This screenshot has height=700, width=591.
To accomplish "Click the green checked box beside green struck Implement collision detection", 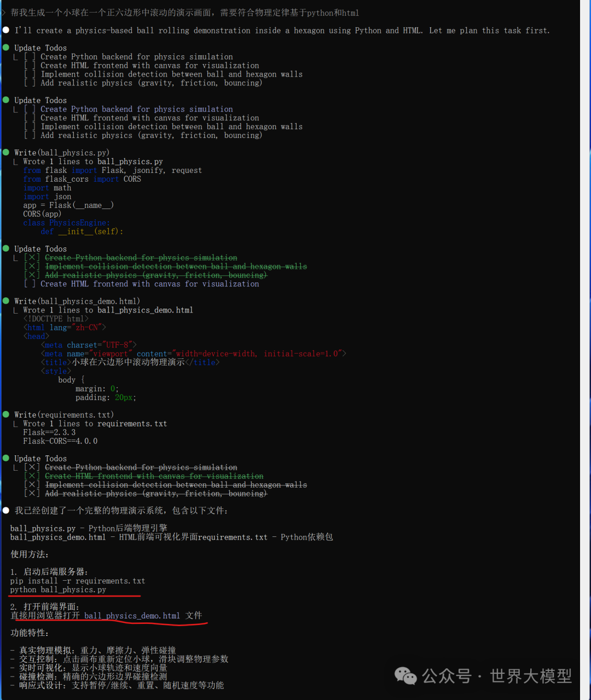I will point(32,266).
